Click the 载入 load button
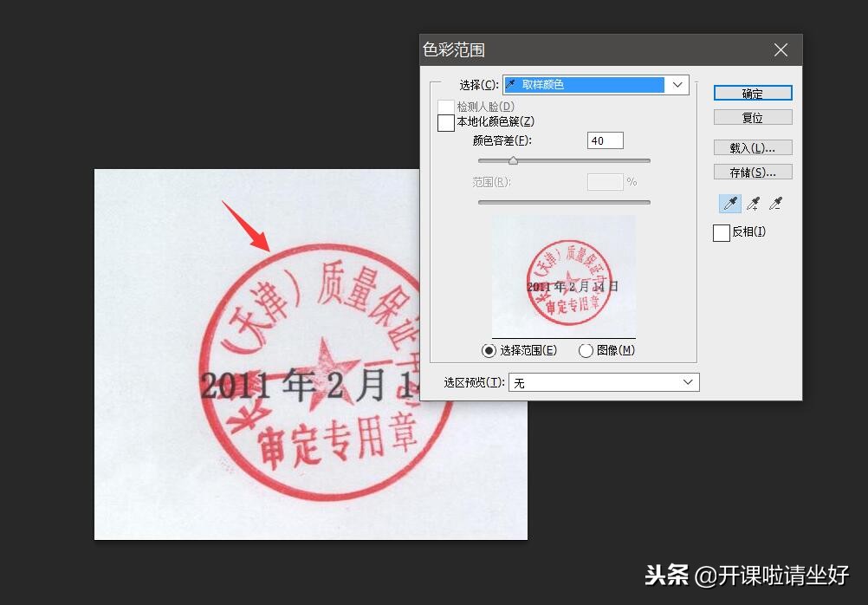 (x=752, y=146)
